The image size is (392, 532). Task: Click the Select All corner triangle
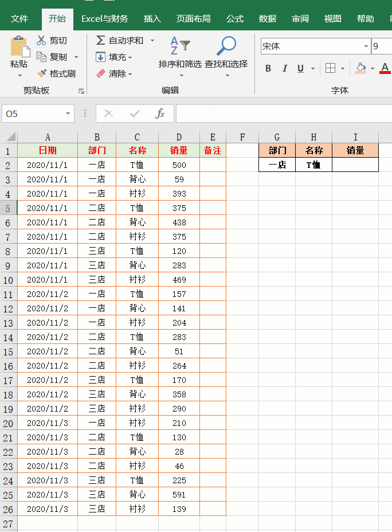pos(11,136)
